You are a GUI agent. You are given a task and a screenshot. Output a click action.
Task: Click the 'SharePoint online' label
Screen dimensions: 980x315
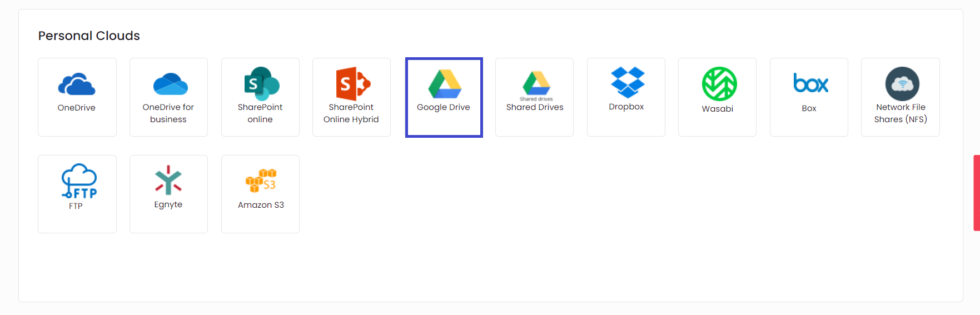tap(260, 113)
